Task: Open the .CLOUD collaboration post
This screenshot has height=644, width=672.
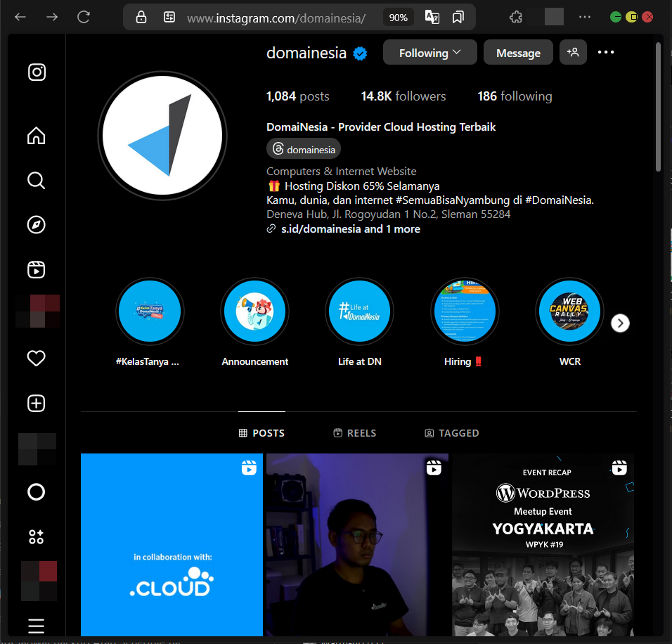Action: 172,545
